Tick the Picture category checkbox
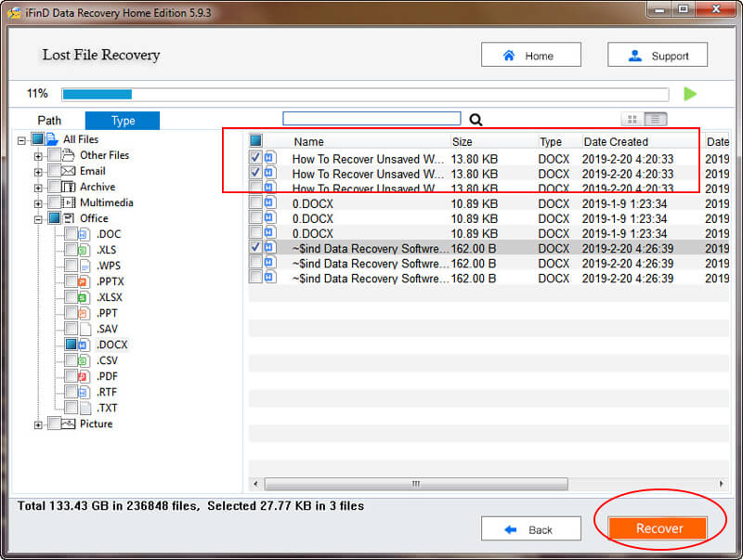Screen dimensions: 743x560 (x=55, y=423)
